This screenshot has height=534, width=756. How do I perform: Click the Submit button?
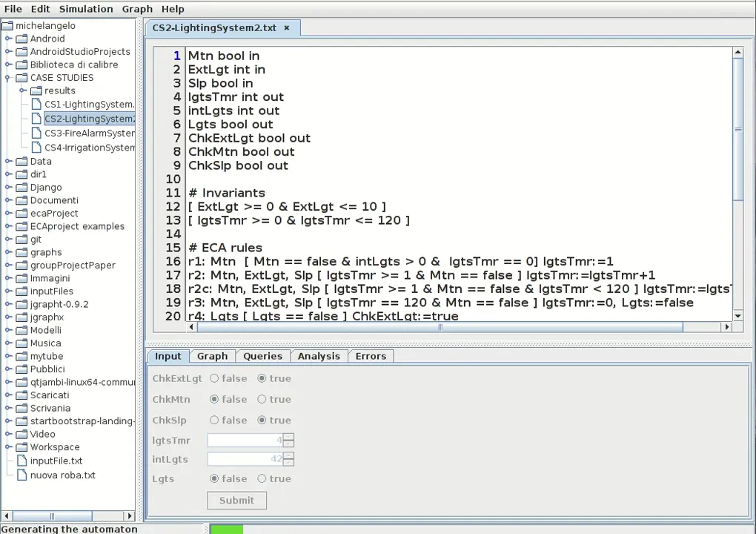(236, 500)
